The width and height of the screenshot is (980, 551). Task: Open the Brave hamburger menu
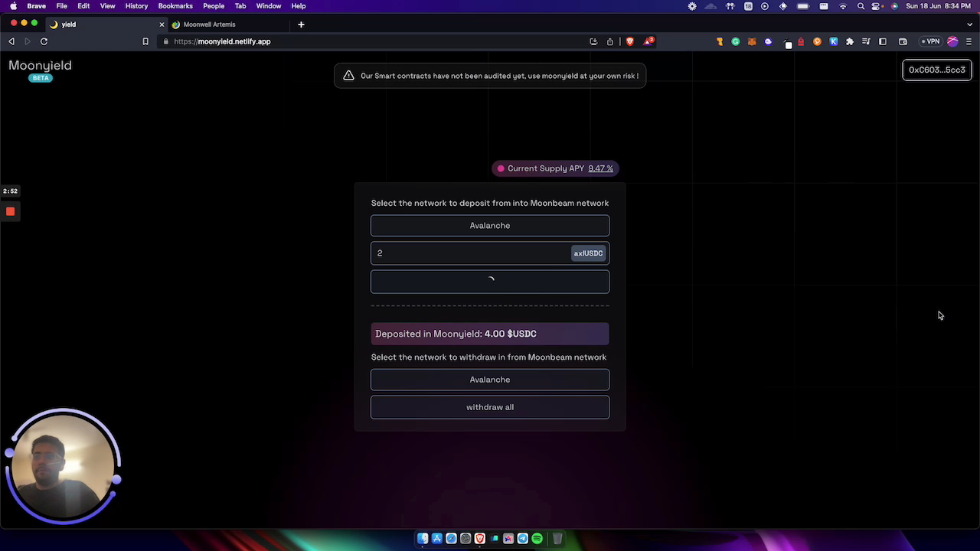[x=969, y=41]
